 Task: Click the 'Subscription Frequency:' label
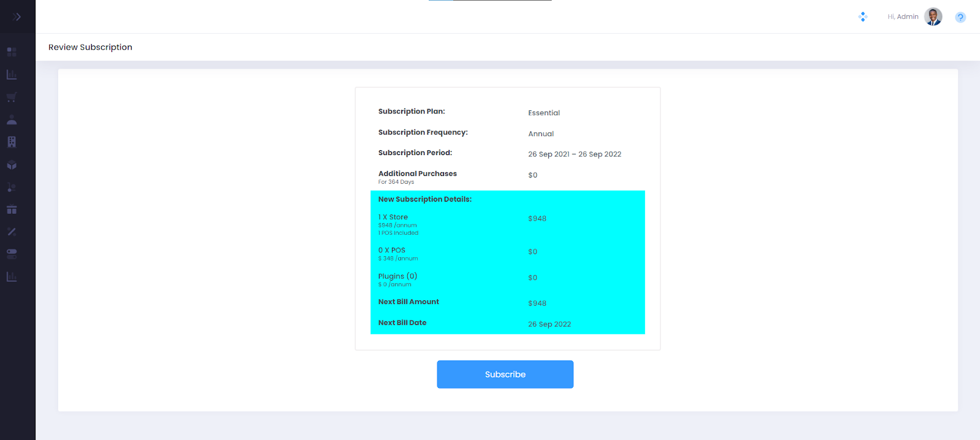(x=423, y=132)
